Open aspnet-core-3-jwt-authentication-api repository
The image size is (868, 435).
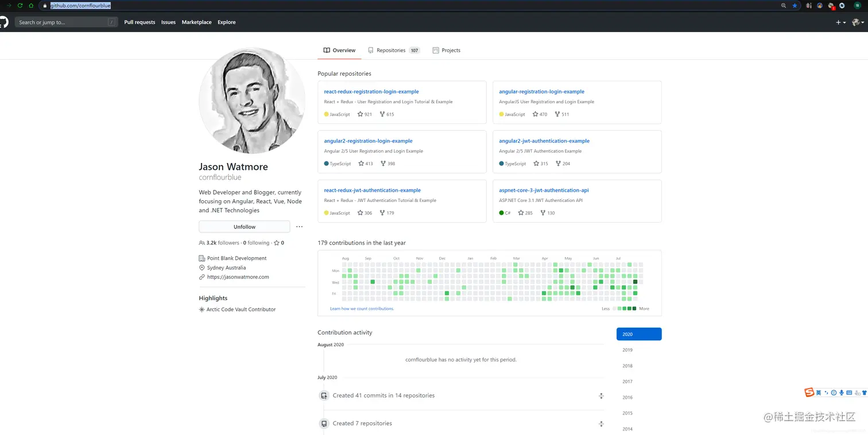coord(544,191)
